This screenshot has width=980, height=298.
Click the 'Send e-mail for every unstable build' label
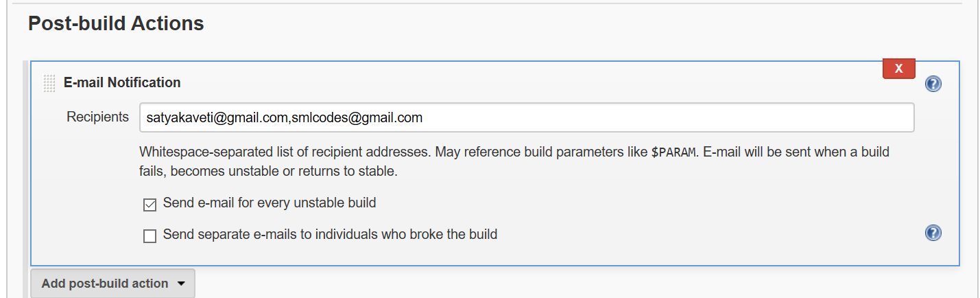(270, 203)
